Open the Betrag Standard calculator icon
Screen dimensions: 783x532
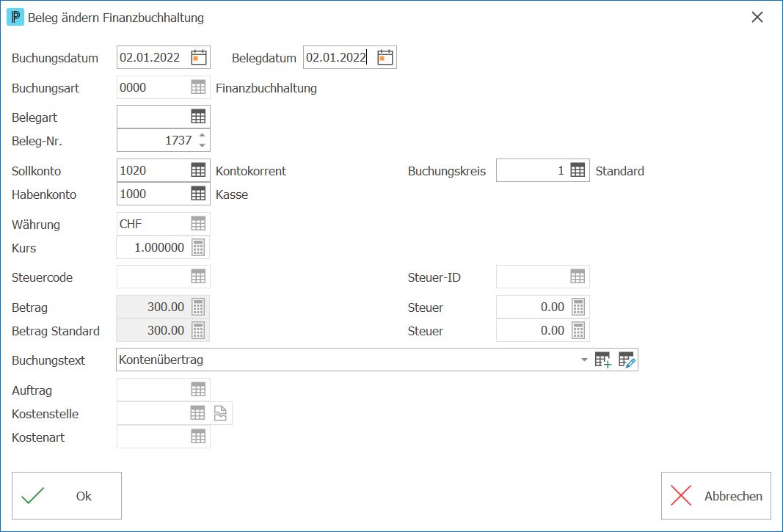(198, 330)
